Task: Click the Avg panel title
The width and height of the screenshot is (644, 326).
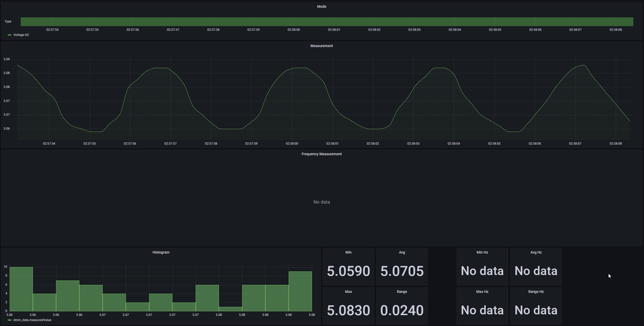Action: (402, 252)
